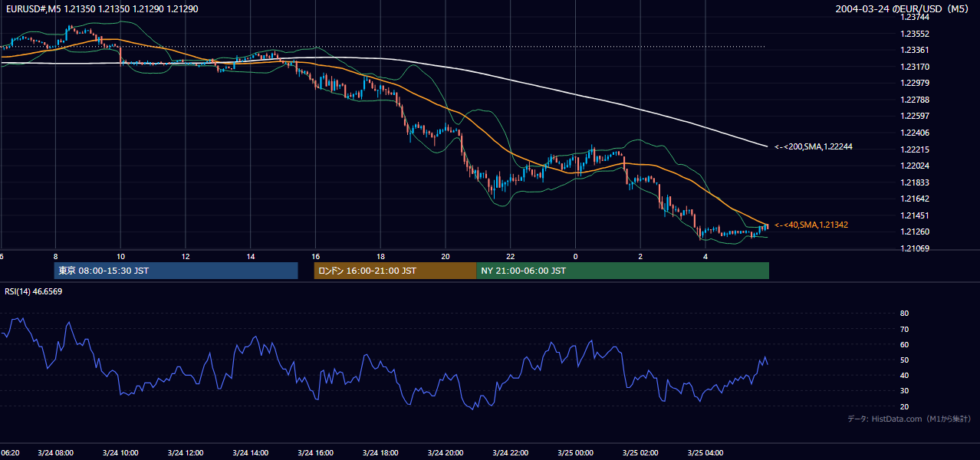This screenshot has width=980, height=460.
Task: Click price axis value 1.21260
Action: (913, 232)
